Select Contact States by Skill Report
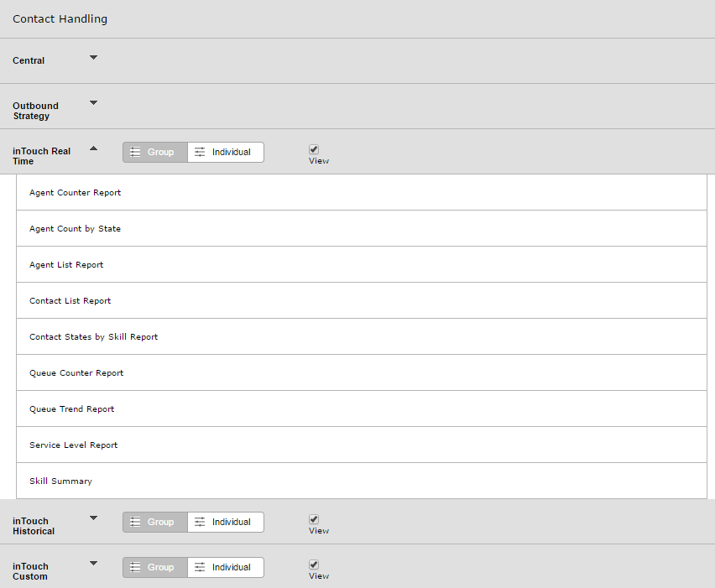The image size is (715, 588). point(362,337)
